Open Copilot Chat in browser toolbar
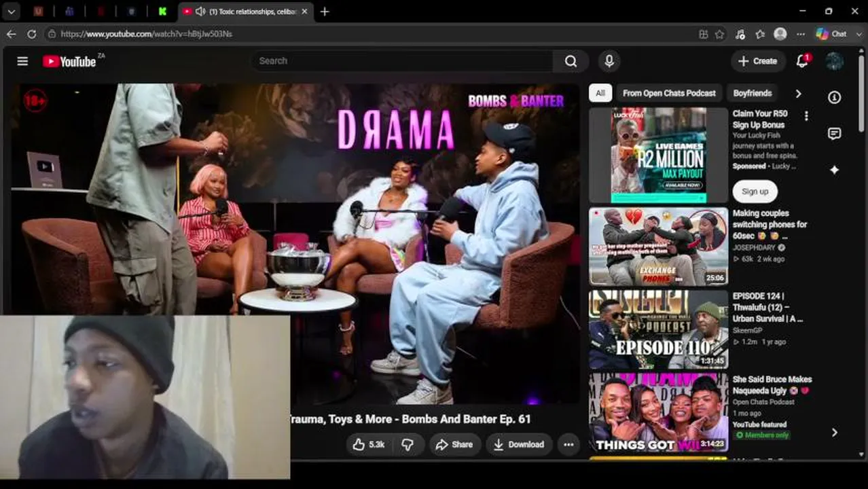868x489 pixels. pos(831,33)
